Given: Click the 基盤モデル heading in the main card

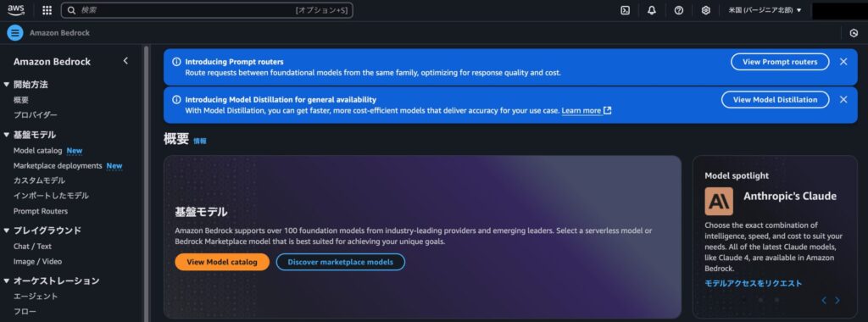Looking at the screenshot, I should pyautogui.click(x=201, y=212).
